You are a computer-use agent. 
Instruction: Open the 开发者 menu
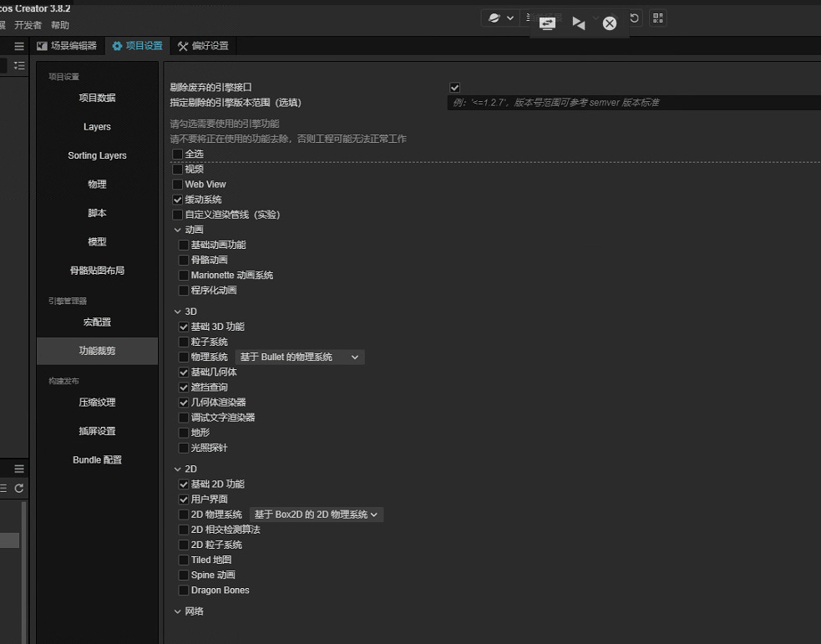pos(28,25)
